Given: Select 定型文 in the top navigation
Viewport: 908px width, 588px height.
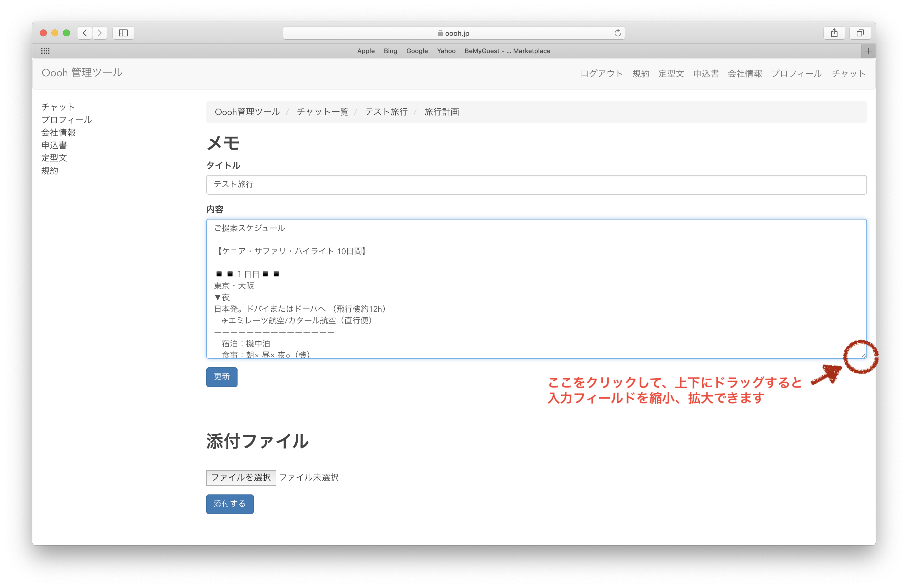Looking at the screenshot, I should (x=671, y=74).
